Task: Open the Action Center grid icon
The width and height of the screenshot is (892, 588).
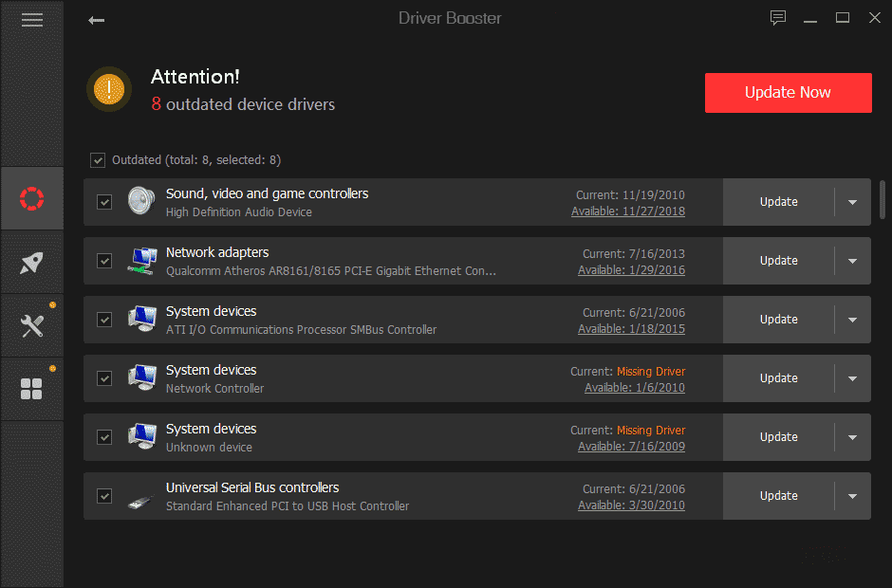Action: (31, 389)
